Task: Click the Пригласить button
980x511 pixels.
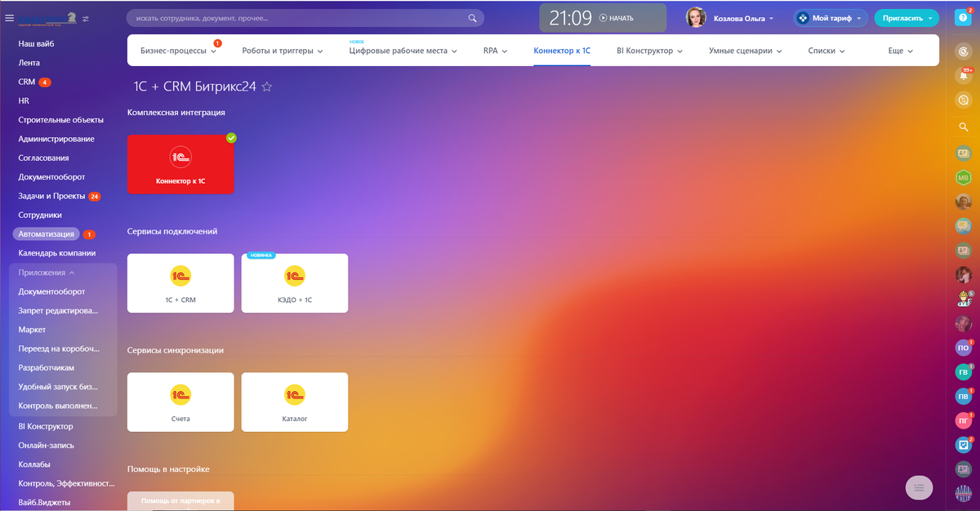Action: [x=906, y=18]
